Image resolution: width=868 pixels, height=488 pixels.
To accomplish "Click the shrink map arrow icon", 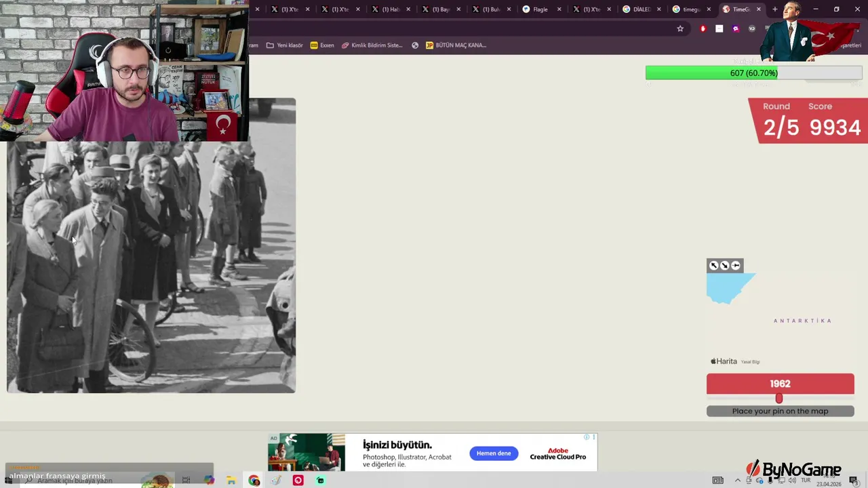I will pos(724,266).
